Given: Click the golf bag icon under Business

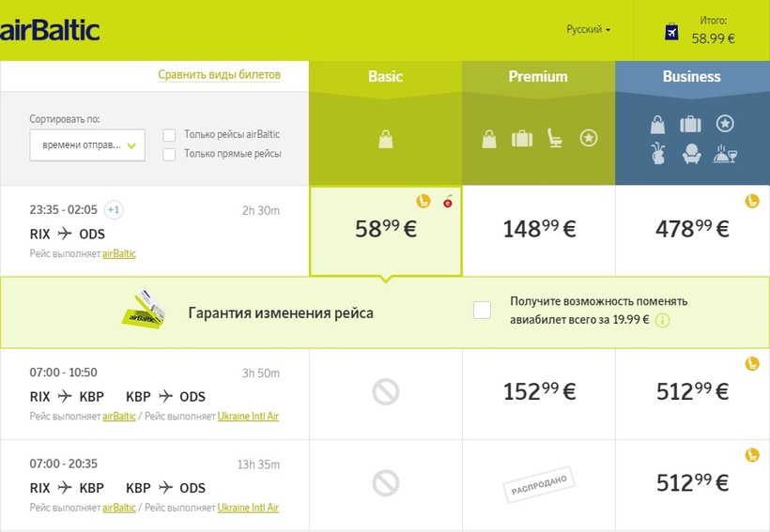Looking at the screenshot, I should point(659,156).
